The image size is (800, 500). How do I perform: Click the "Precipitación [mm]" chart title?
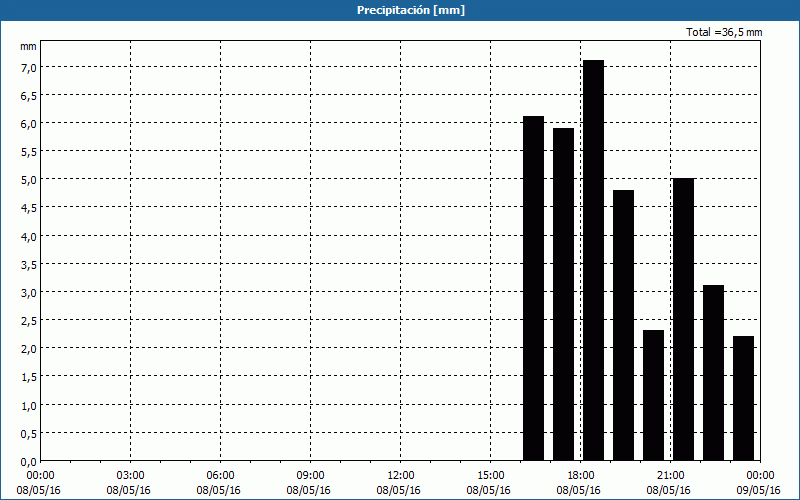(411, 10)
